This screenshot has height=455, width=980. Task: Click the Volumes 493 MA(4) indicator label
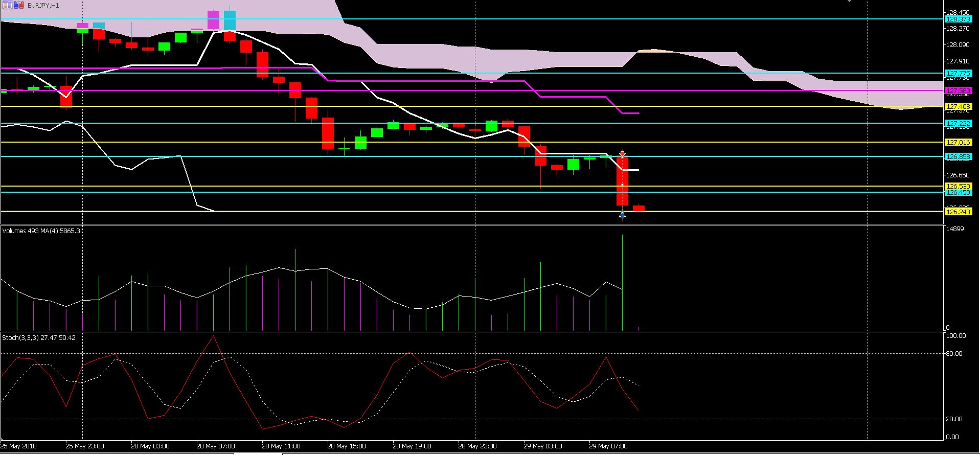click(41, 231)
